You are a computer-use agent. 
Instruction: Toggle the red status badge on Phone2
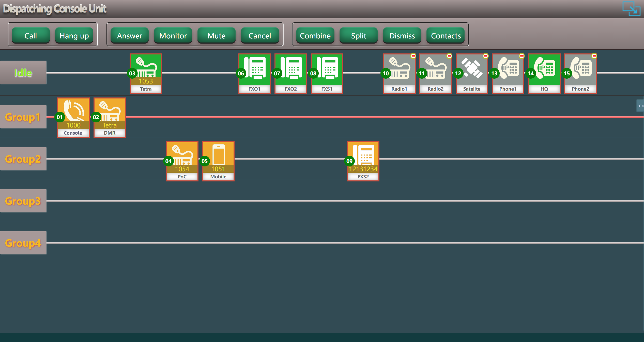tap(594, 56)
